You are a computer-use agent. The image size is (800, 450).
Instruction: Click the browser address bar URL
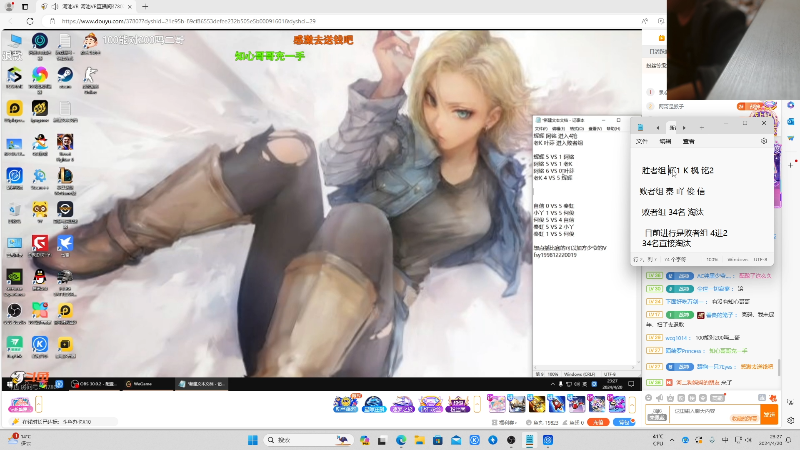[x=188, y=21]
